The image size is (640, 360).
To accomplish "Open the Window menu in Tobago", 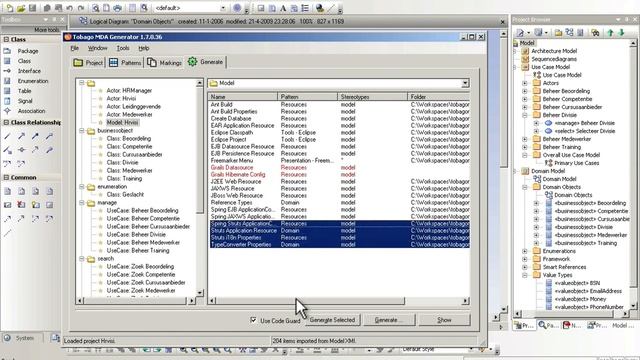I will click(x=98, y=48).
